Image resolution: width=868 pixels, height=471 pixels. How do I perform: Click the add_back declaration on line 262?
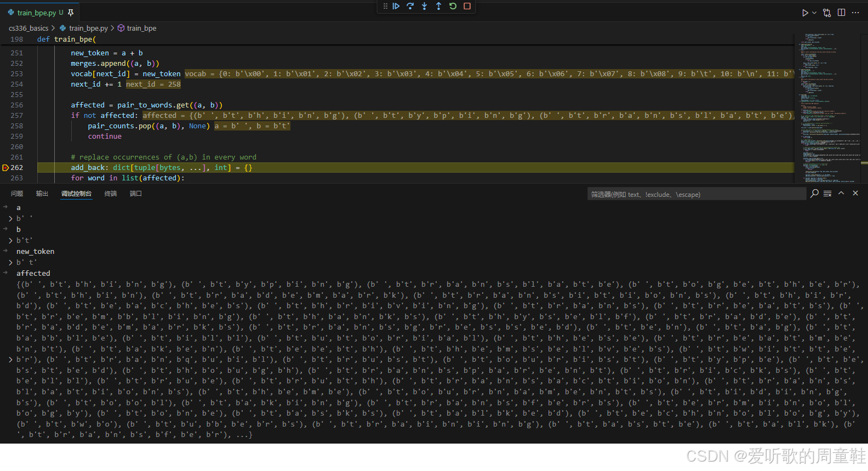click(161, 168)
